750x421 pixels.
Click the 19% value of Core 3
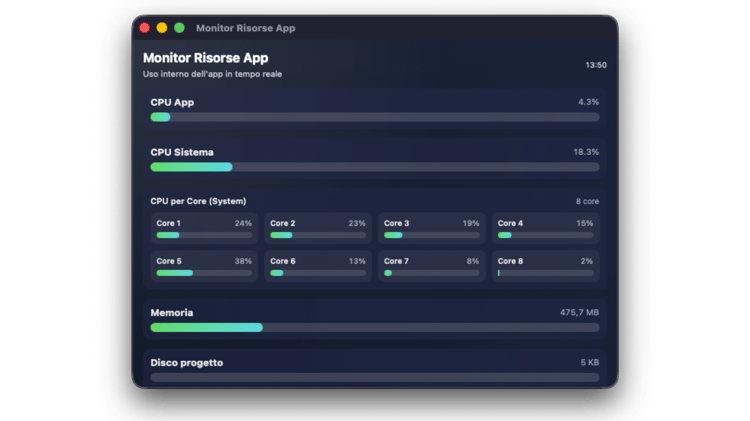coord(471,223)
